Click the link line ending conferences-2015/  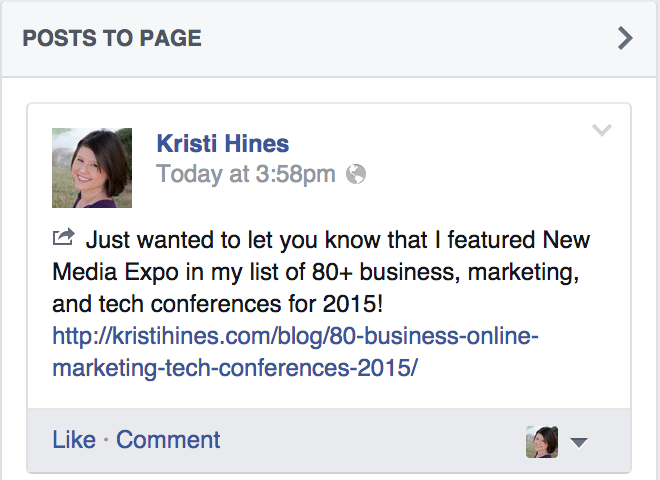click(x=234, y=368)
